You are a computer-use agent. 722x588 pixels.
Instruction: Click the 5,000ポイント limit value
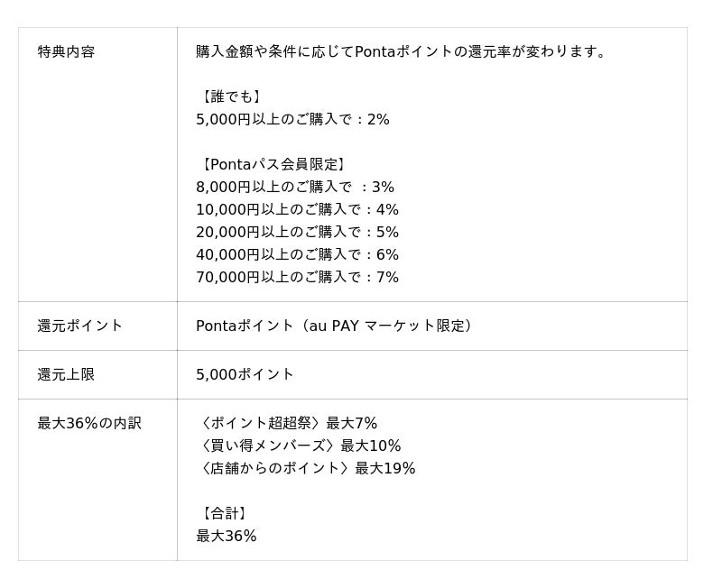point(245,374)
